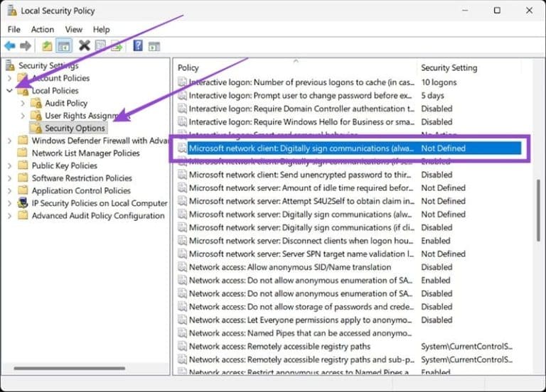Open the File menu
Image resolution: width=546 pixels, height=392 pixels.
click(x=14, y=29)
